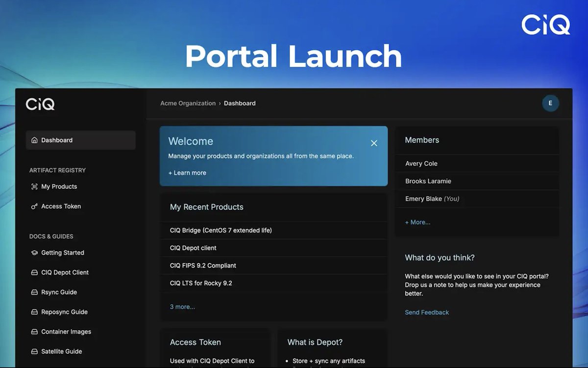
Task: Click the "Store + sync any artifacts" bullet
Action: [329, 361]
